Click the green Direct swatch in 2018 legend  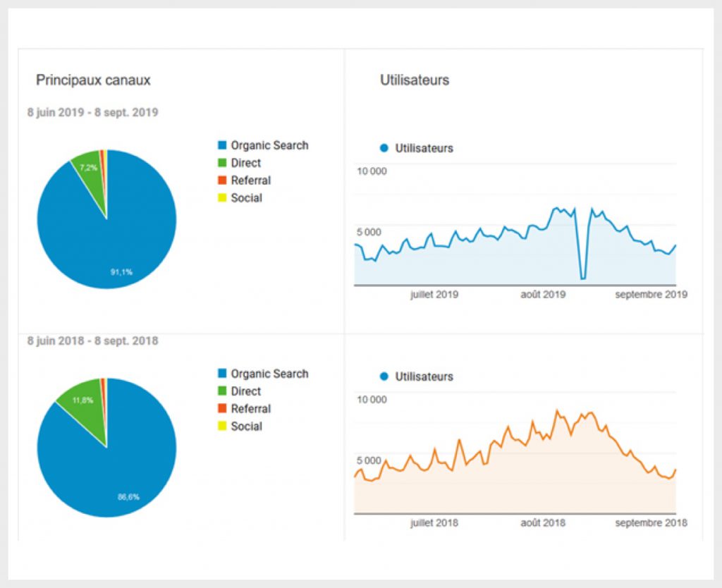(x=222, y=391)
